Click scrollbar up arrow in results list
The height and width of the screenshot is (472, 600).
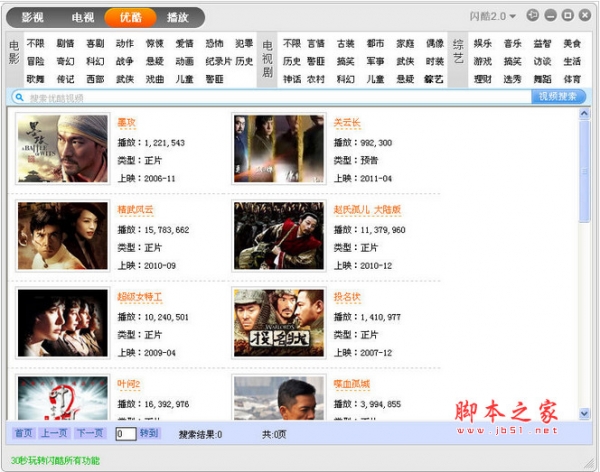click(x=584, y=113)
